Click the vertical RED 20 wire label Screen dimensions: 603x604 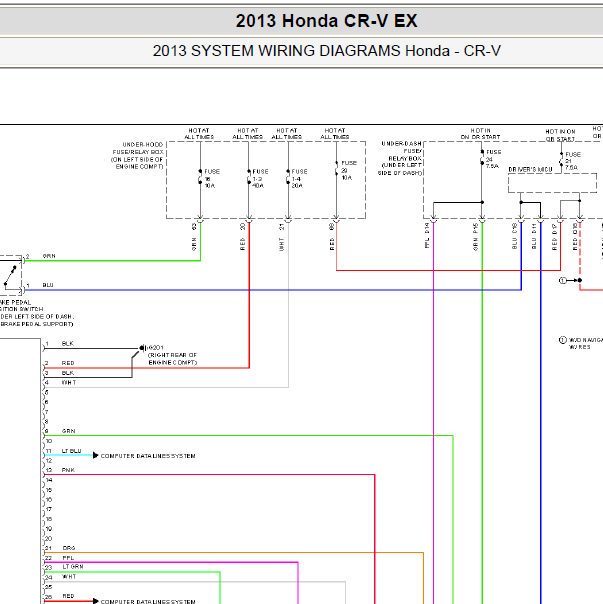[242, 237]
